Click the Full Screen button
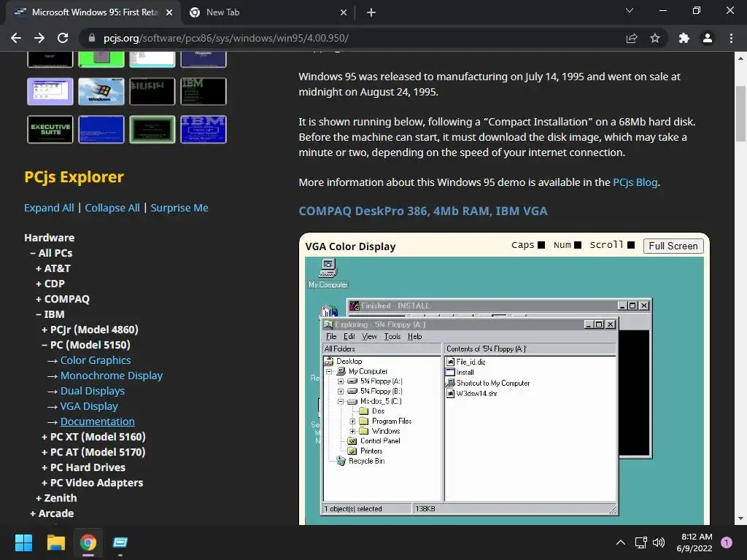The height and width of the screenshot is (560, 747). click(673, 246)
